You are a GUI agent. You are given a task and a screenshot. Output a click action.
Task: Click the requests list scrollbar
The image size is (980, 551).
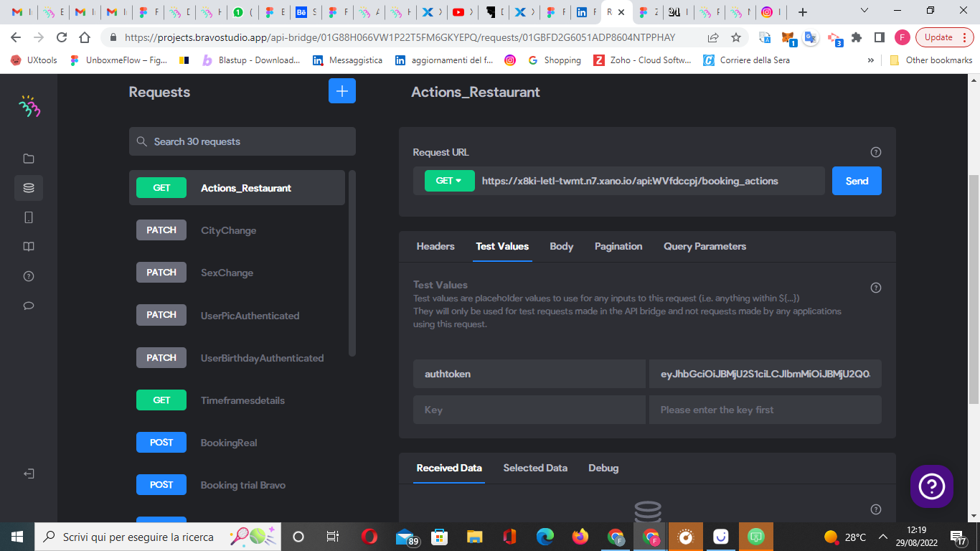click(352, 263)
